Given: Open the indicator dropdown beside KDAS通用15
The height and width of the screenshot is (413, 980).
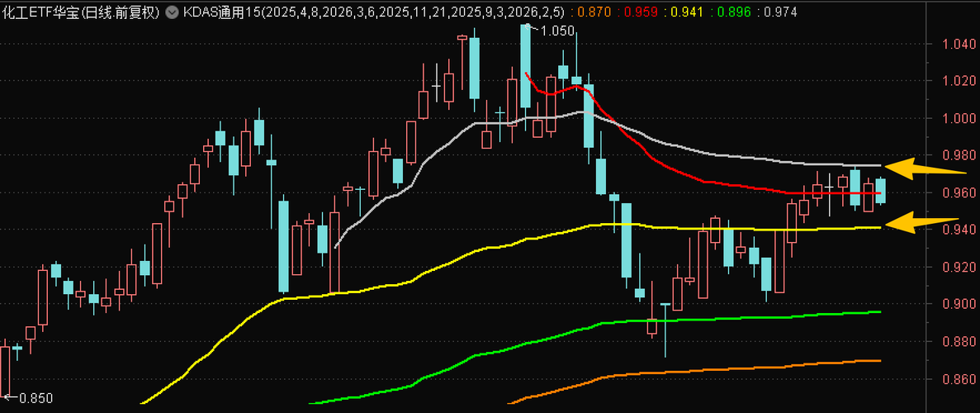Looking at the screenshot, I should pos(171,12).
